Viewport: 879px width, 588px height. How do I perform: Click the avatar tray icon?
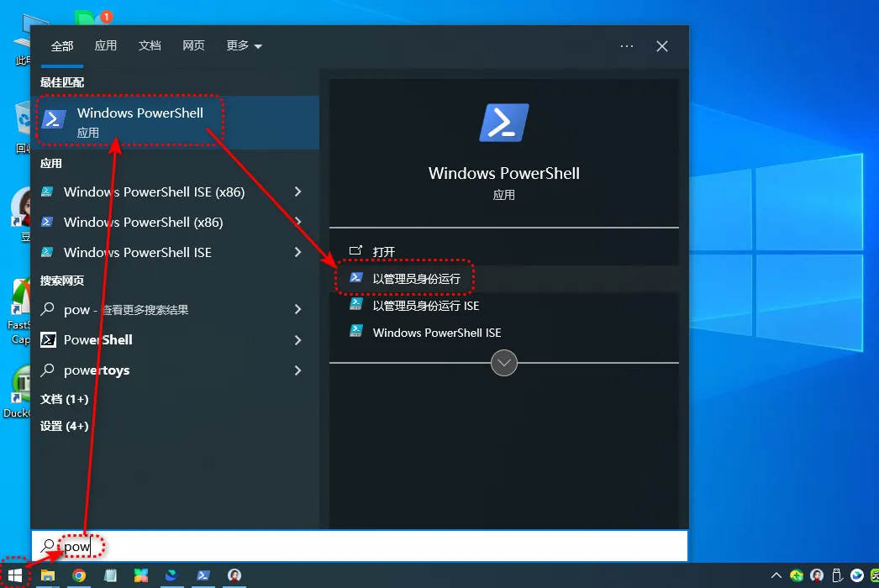tap(818, 575)
